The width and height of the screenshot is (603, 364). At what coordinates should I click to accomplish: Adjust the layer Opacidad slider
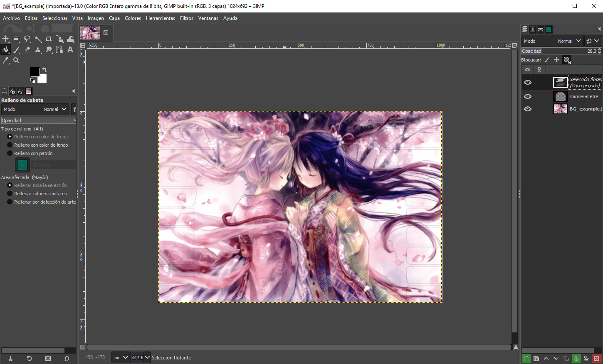click(562, 51)
